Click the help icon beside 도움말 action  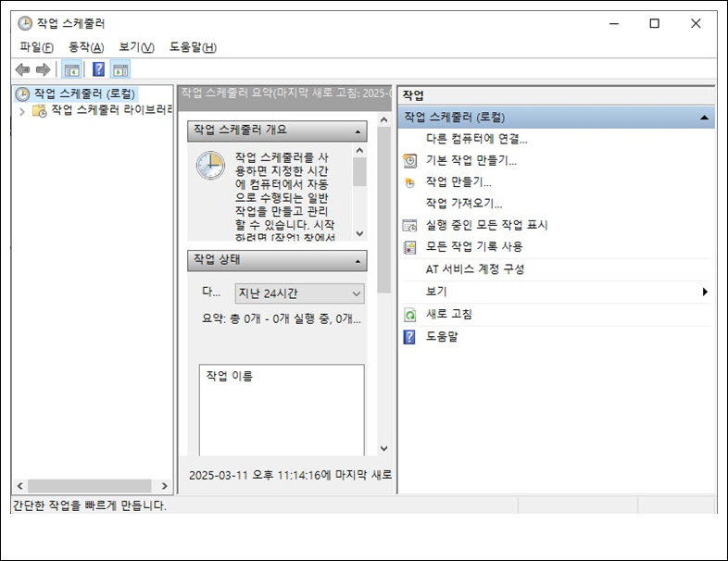click(409, 337)
